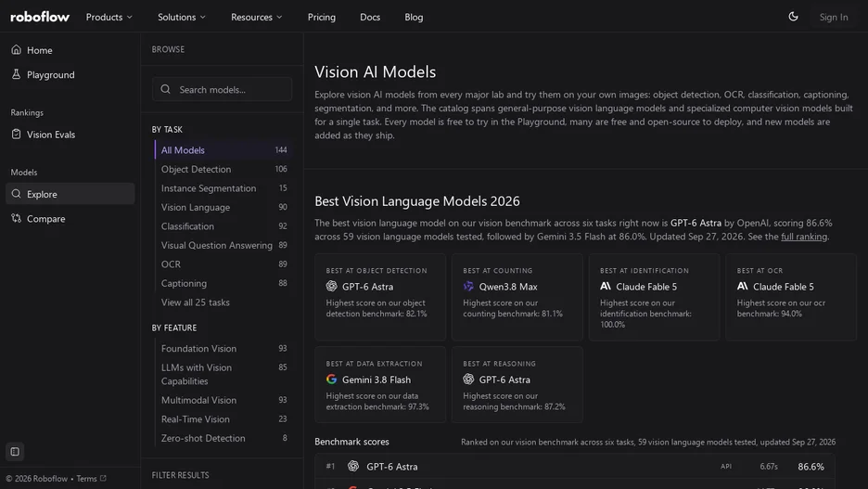The image size is (868, 489).
Task: Click the Vision Evals clipboard icon
Action: (16, 134)
